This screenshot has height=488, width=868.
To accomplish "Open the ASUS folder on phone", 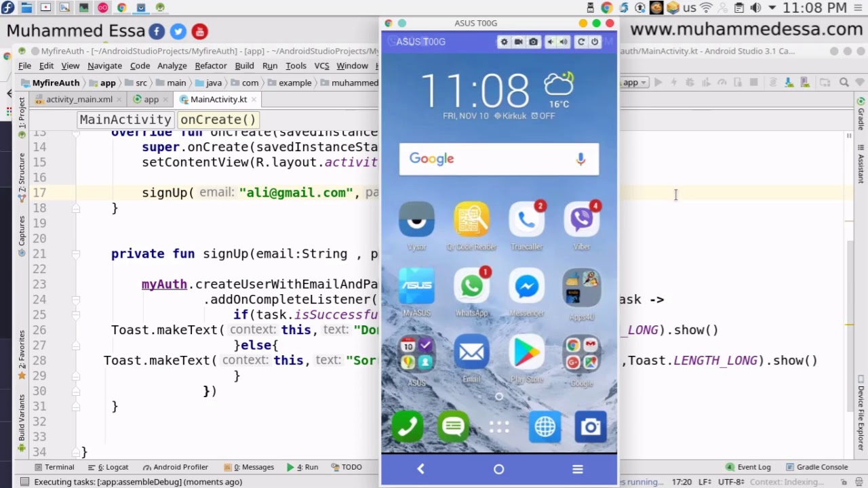I will click(x=416, y=361).
